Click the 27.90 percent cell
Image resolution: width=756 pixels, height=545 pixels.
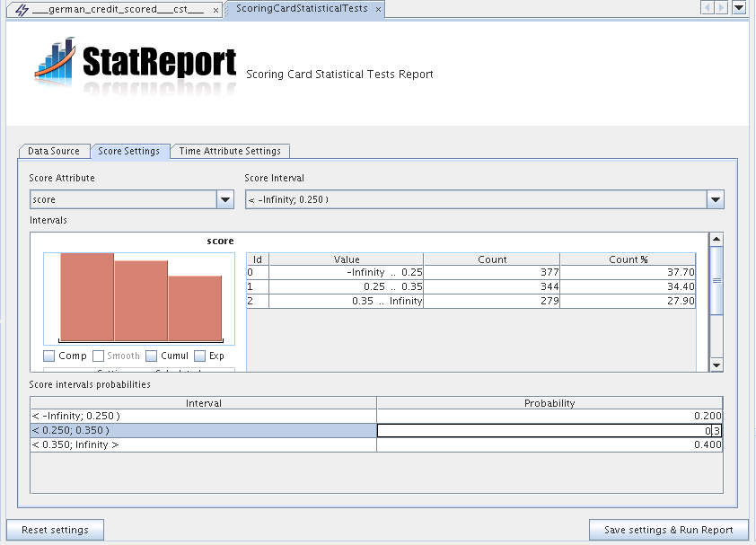(x=628, y=302)
